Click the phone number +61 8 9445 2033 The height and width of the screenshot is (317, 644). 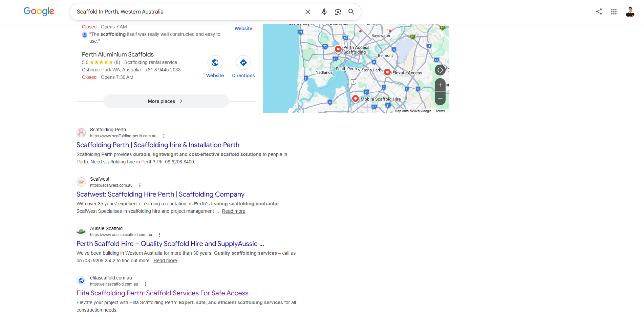coord(163,70)
